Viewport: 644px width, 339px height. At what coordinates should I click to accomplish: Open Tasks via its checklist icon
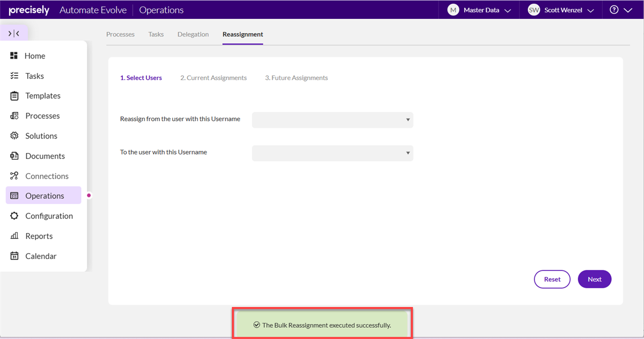point(14,76)
